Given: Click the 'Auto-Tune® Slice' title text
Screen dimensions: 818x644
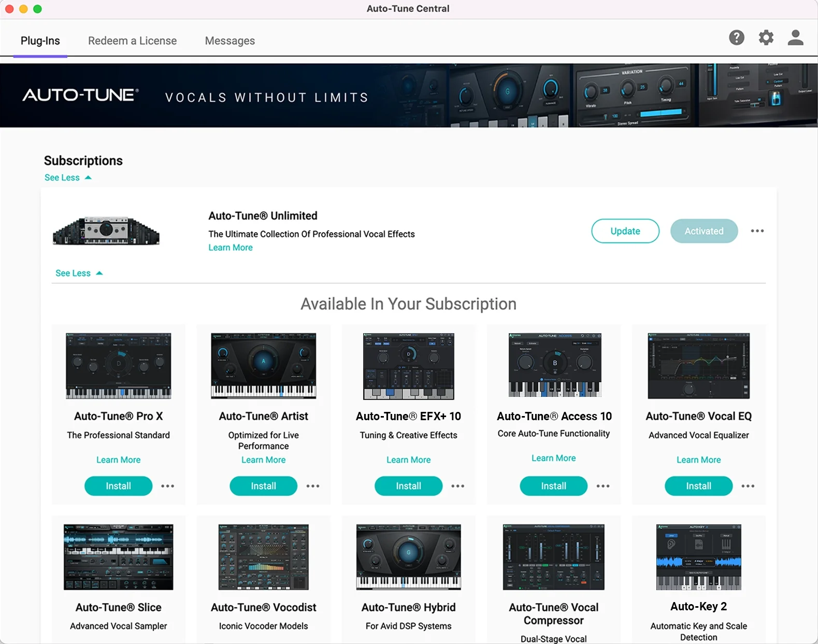Looking at the screenshot, I should [118, 607].
